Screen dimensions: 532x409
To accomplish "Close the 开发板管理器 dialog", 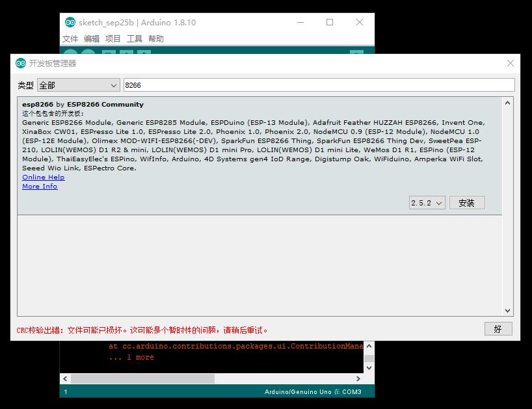I will (511, 63).
